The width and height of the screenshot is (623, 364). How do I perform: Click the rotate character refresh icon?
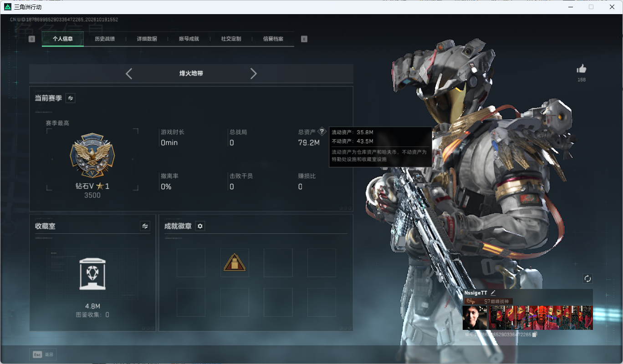pos(587,278)
